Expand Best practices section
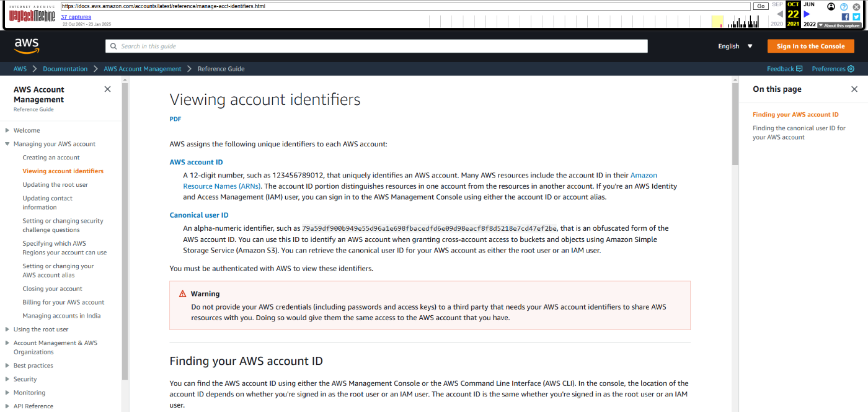Image resolution: width=868 pixels, height=412 pixels. (x=7, y=365)
